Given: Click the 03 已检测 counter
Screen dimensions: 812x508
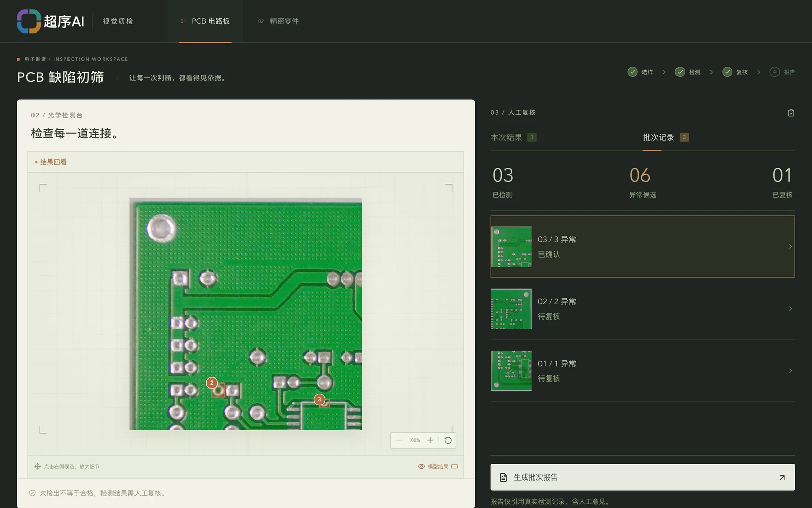Looking at the screenshot, I should tap(503, 182).
